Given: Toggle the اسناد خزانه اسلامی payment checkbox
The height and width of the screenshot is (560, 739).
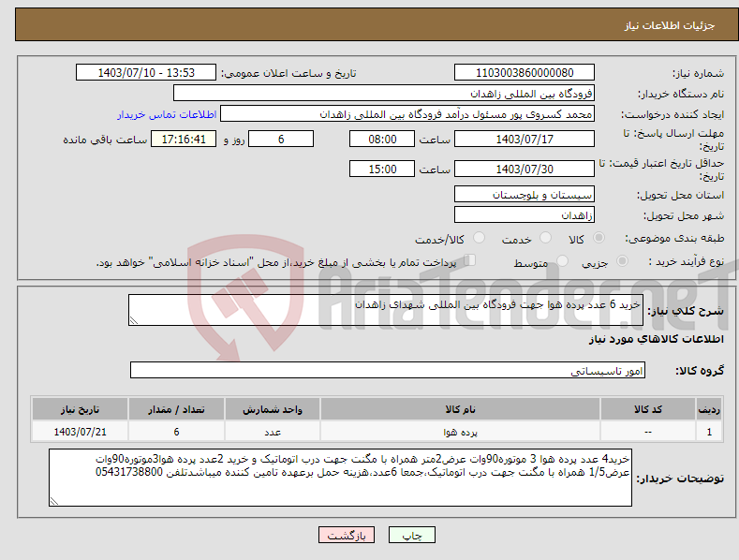Looking at the screenshot, I should tap(470, 259).
